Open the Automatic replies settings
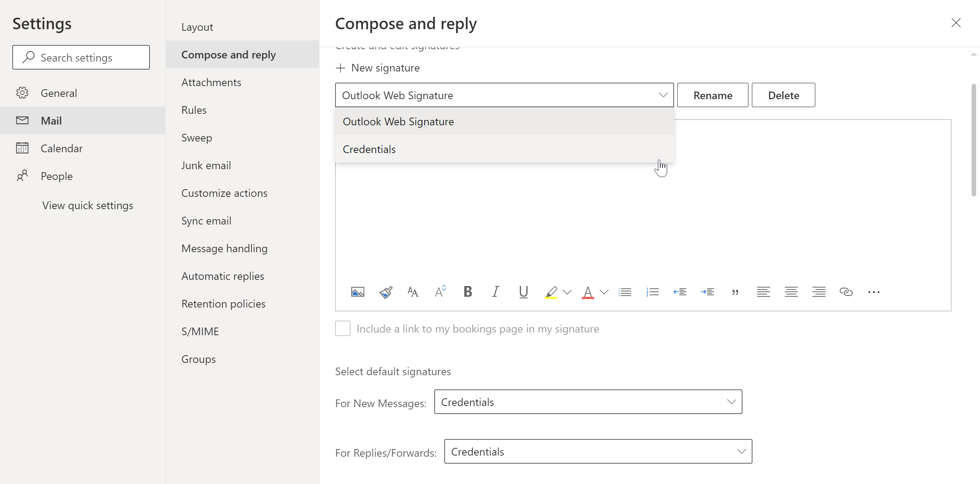The height and width of the screenshot is (484, 980). coord(223,276)
